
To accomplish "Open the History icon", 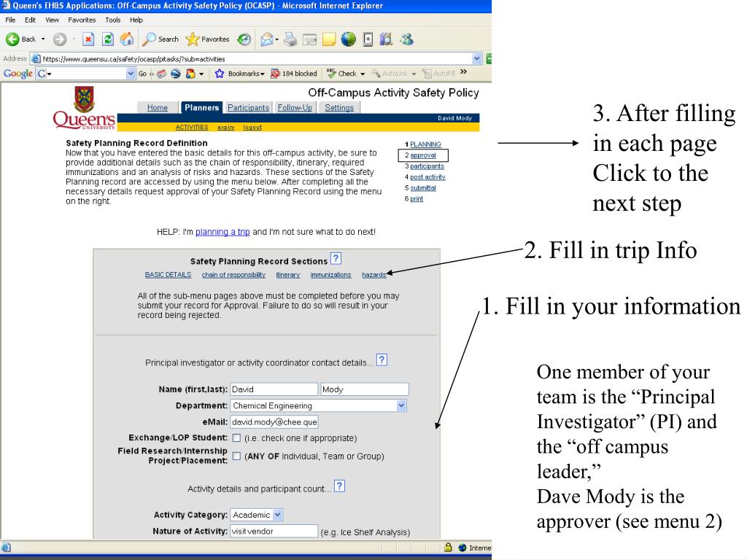I will pyautogui.click(x=244, y=39).
